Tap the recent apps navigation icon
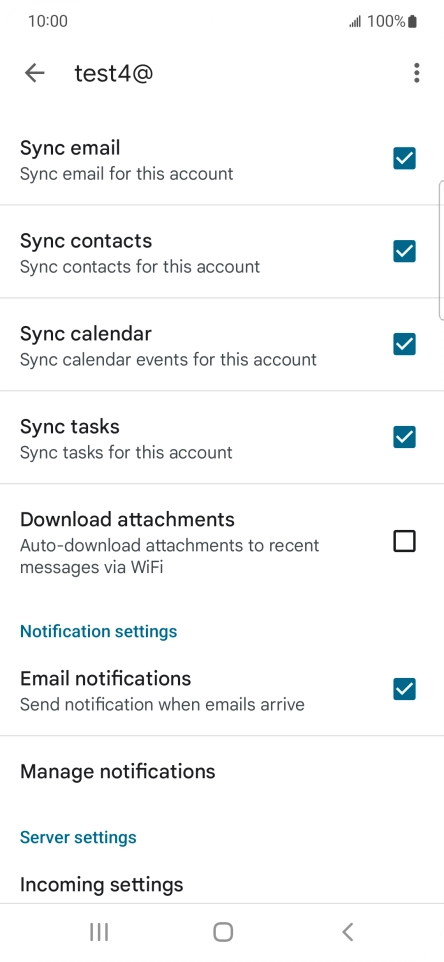The height and width of the screenshot is (962, 444). (x=99, y=932)
